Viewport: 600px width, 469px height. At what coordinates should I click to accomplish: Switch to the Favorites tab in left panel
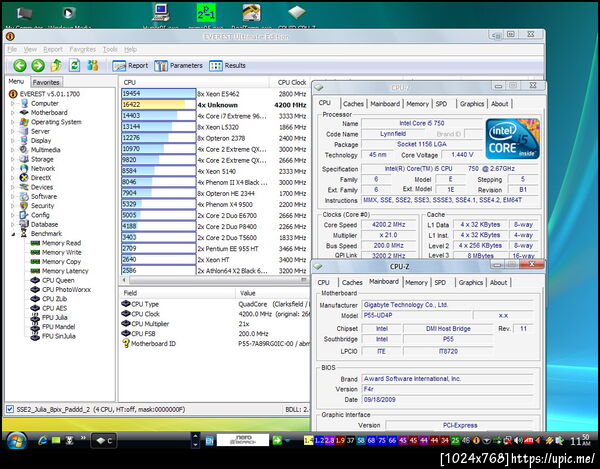point(46,82)
